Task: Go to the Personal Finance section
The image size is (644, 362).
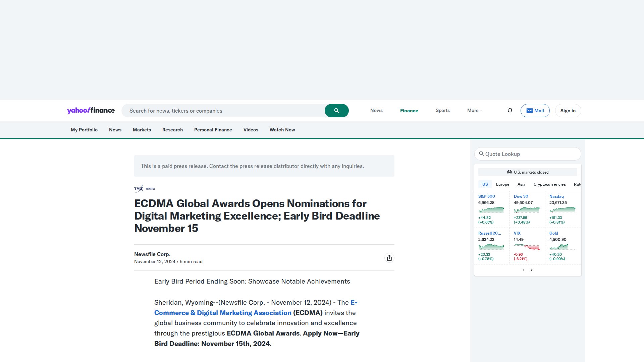Action: point(213,130)
